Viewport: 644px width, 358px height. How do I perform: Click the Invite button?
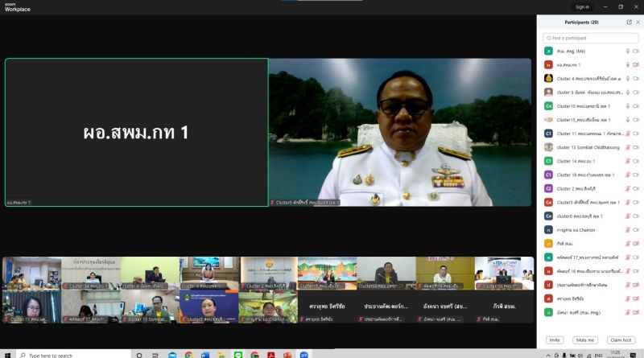click(x=555, y=340)
